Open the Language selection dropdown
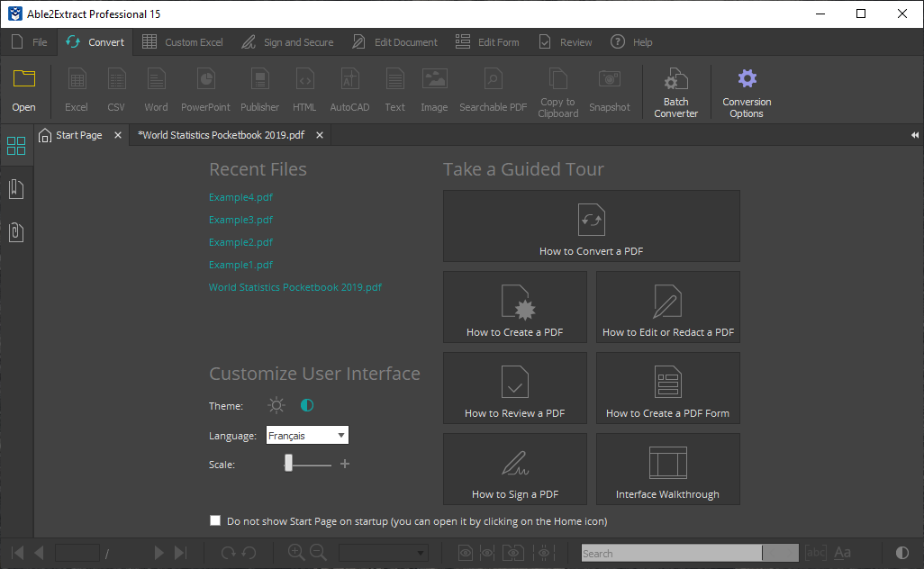The image size is (924, 569). click(339, 435)
